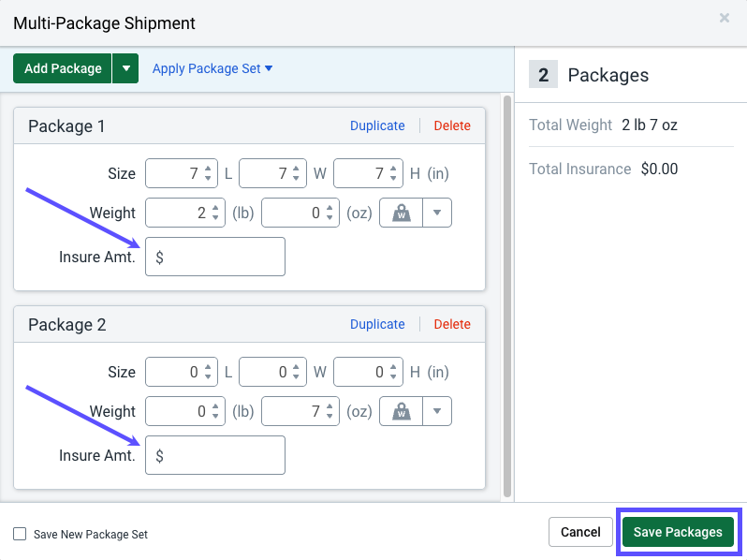
Task: Duplicate Package 1
Action: click(x=377, y=125)
